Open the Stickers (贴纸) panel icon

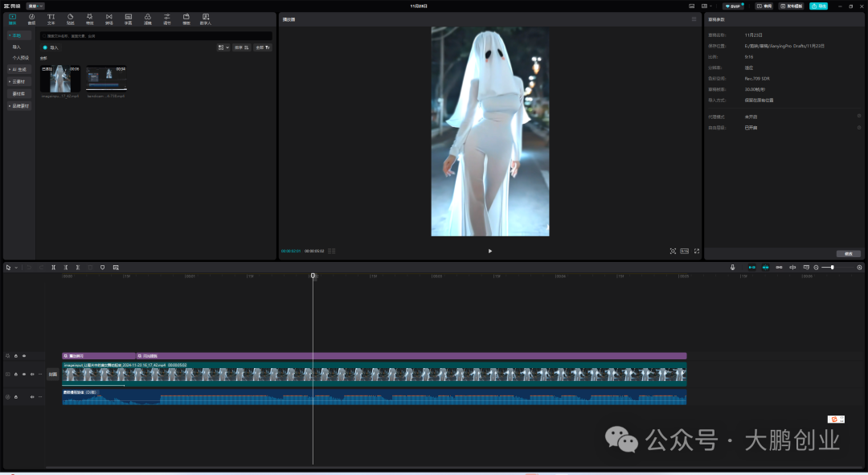pos(70,18)
